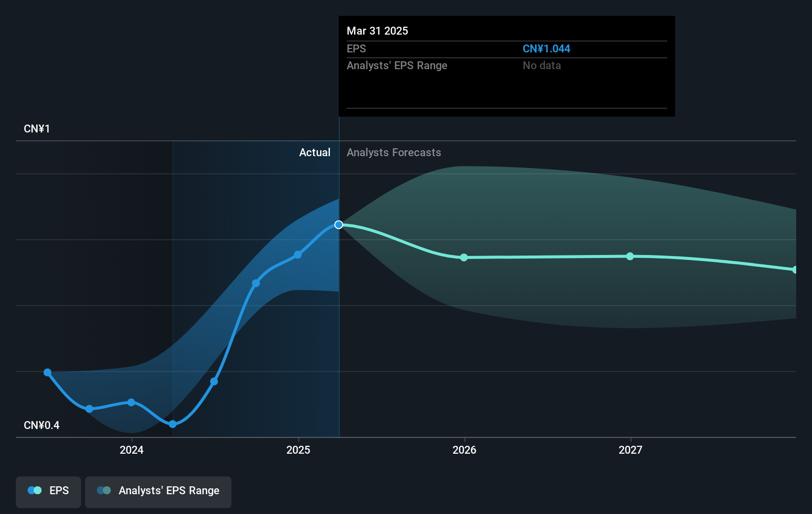
Task: Click the 2026 x-axis label
Action: [x=464, y=450]
